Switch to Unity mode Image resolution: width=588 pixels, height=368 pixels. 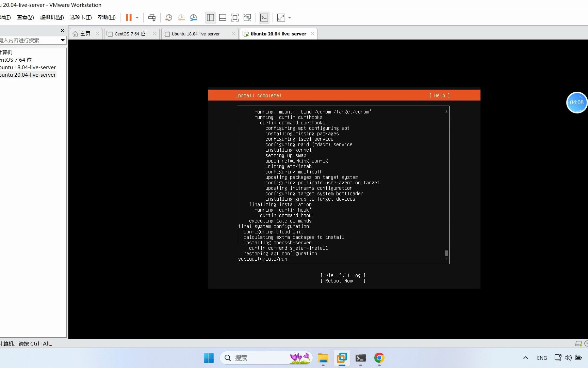coord(247,17)
